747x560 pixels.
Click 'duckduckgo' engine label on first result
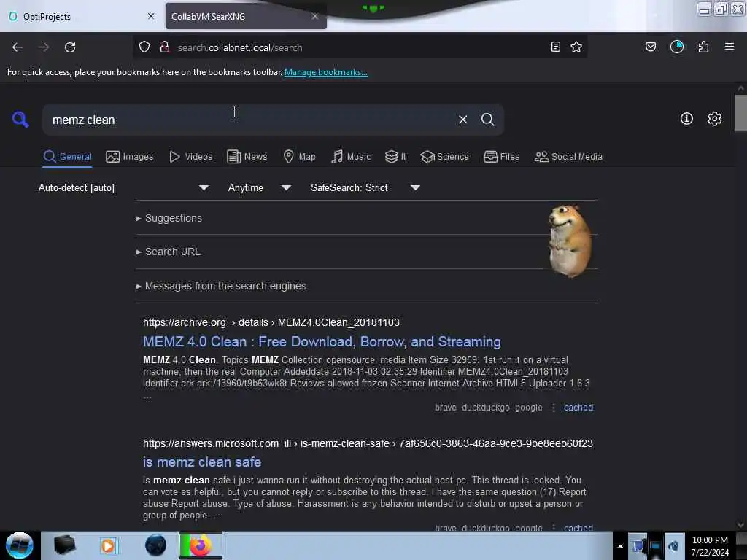(x=486, y=408)
